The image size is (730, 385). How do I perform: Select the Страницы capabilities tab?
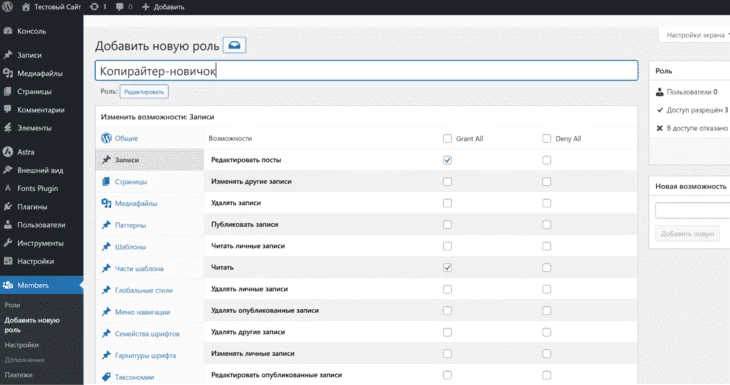pyautogui.click(x=149, y=182)
